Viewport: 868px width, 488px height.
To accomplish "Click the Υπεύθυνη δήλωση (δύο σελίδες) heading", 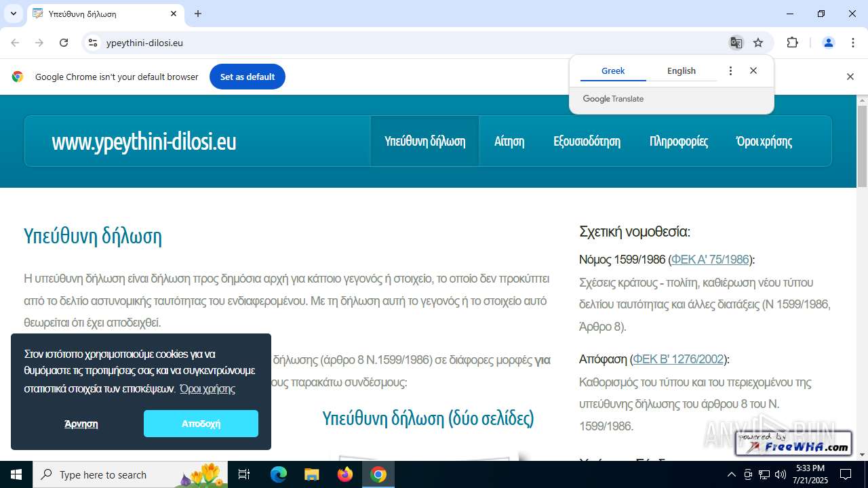I will 428,418.
